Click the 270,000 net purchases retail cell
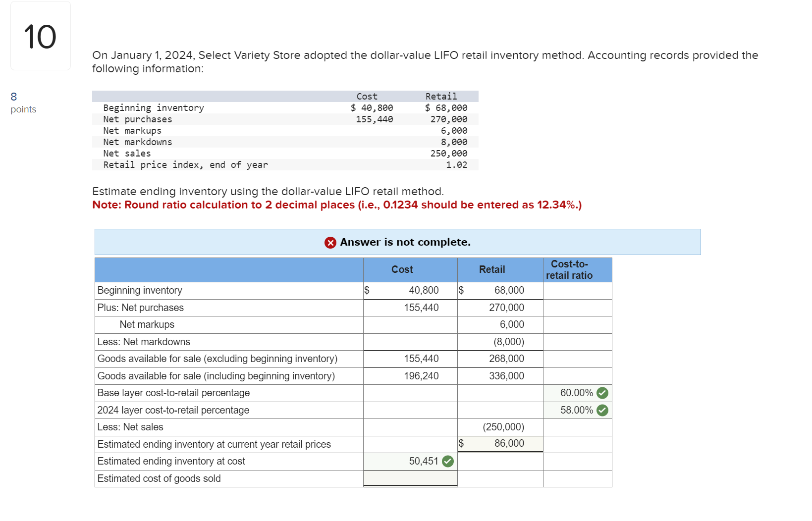This screenshot has width=812, height=521. coord(500,308)
